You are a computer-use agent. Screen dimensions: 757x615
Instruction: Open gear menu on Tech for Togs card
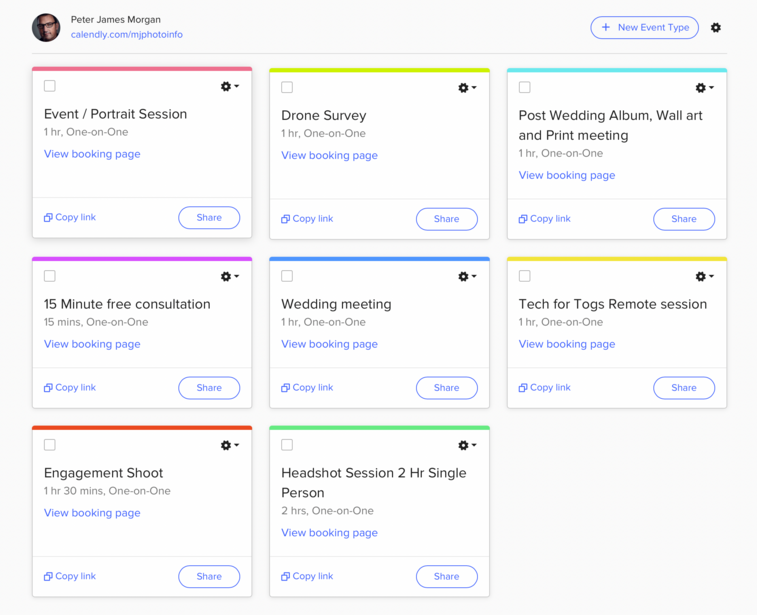pyautogui.click(x=704, y=277)
